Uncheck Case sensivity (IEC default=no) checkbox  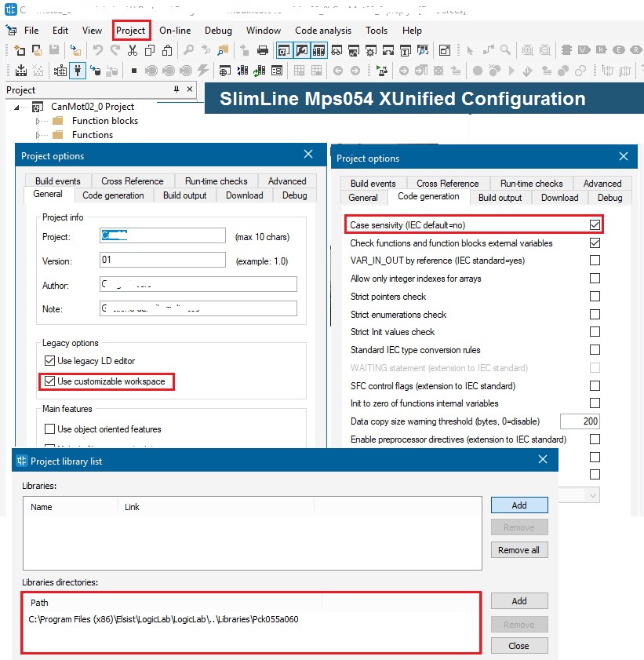pos(595,224)
